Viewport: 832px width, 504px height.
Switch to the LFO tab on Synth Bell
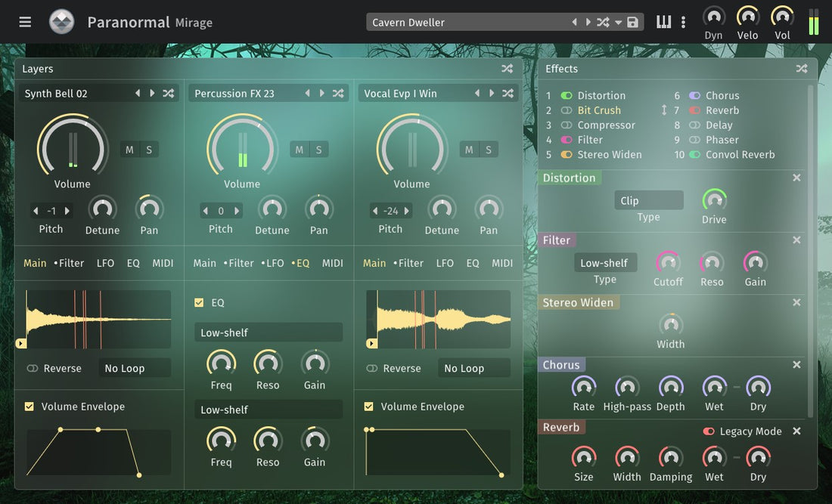click(x=106, y=263)
